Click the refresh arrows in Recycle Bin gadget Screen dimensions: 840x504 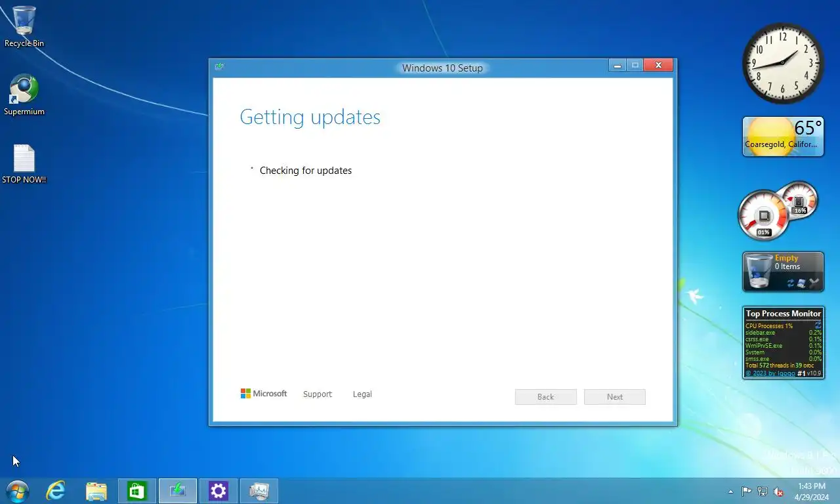point(791,283)
